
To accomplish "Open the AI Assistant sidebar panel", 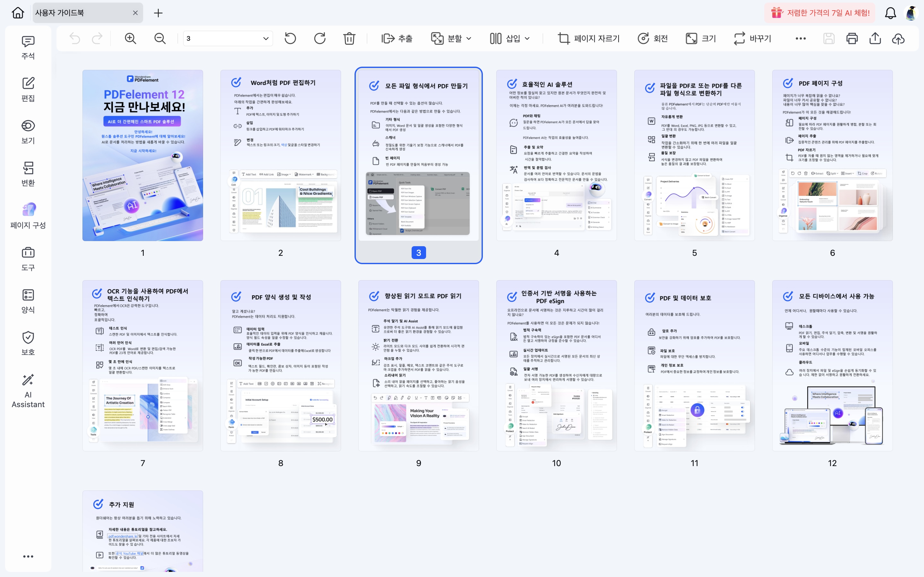I will (x=28, y=391).
